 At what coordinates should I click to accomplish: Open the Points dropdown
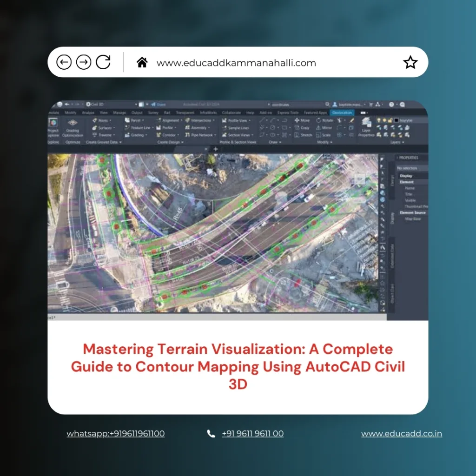pyautogui.click(x=102, y=120)
